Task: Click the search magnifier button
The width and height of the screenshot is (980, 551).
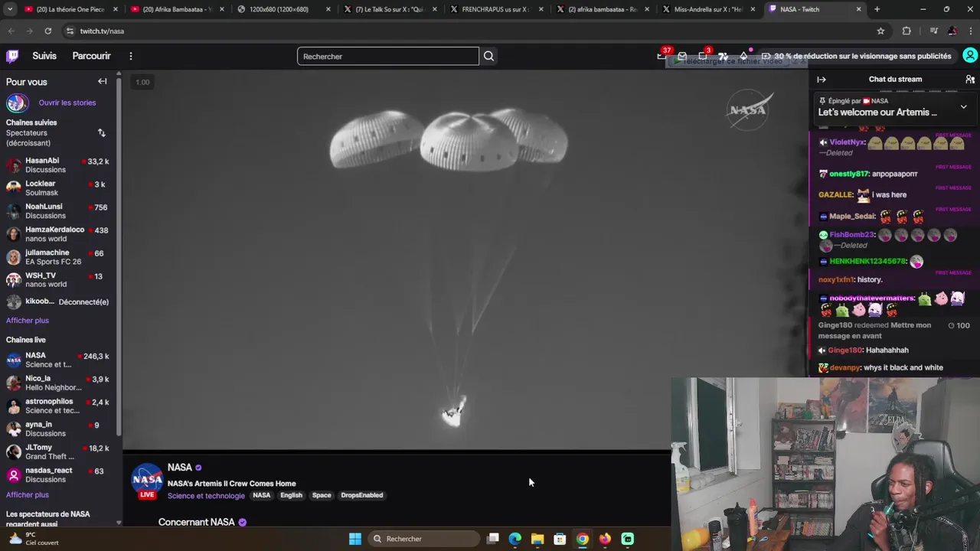Action: [x=488, y=56]
